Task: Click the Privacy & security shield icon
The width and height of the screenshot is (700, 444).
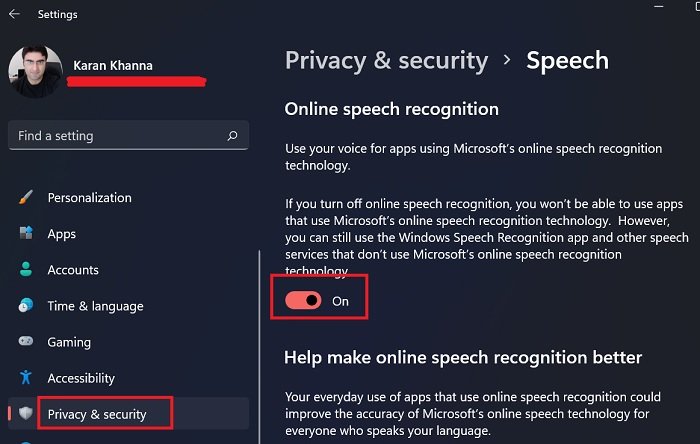Action: 27,414
